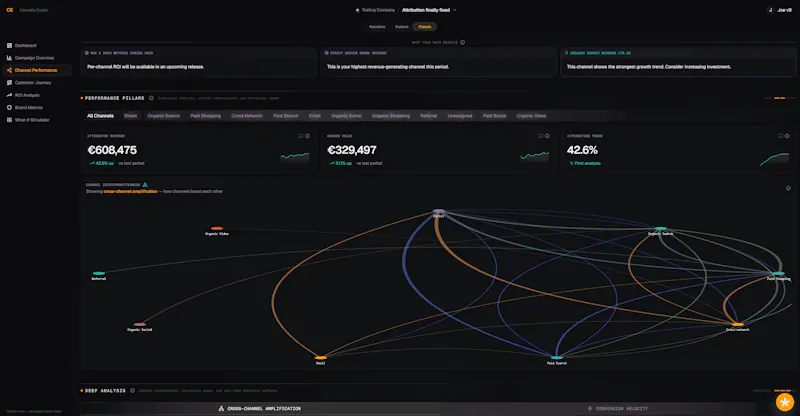
Task: Click info icon next to Performance Pillars
Action: coord(151,98)
